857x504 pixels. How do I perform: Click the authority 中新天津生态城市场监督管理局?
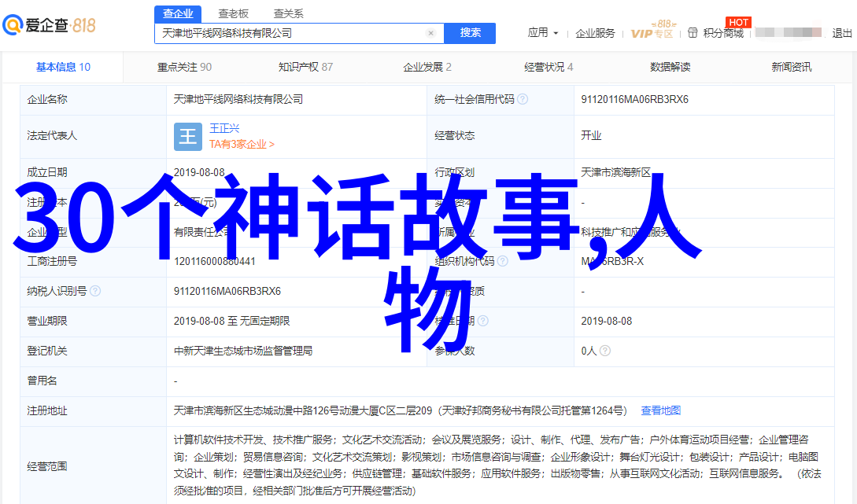(243, 351)
